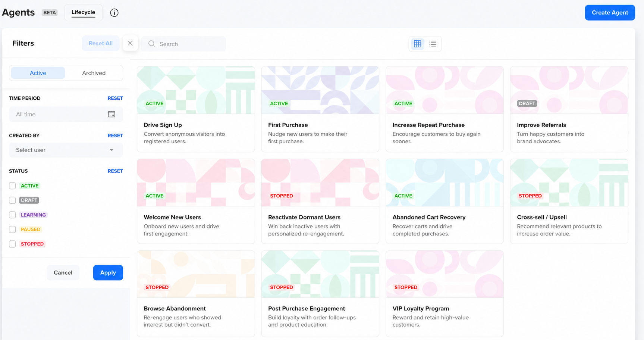Open the Cross-sell / Upsell card

[x=569, y=201]
